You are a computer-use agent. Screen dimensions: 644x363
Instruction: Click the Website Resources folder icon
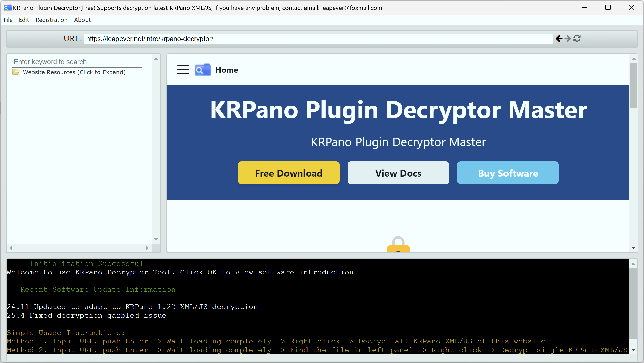coord(16,72)
